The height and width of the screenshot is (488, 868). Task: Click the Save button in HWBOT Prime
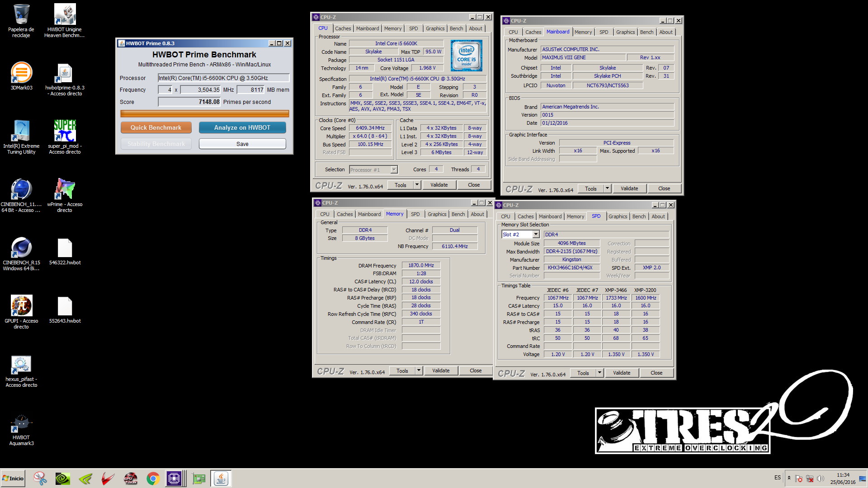[x=242, y=144]
